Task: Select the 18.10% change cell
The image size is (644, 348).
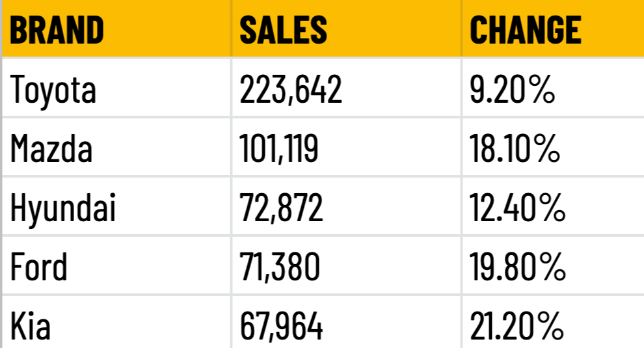Action: coord(553,147)
